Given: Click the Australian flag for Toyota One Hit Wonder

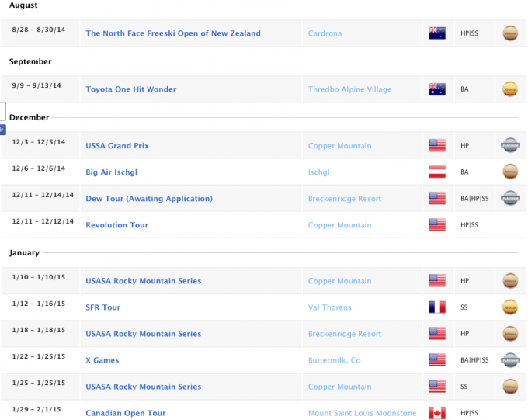Looking at the screenshot, I should 437,89.
